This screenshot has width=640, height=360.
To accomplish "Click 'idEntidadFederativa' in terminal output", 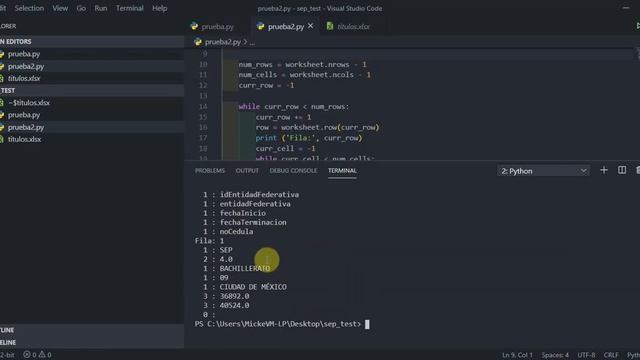I will tap(259, 195).
